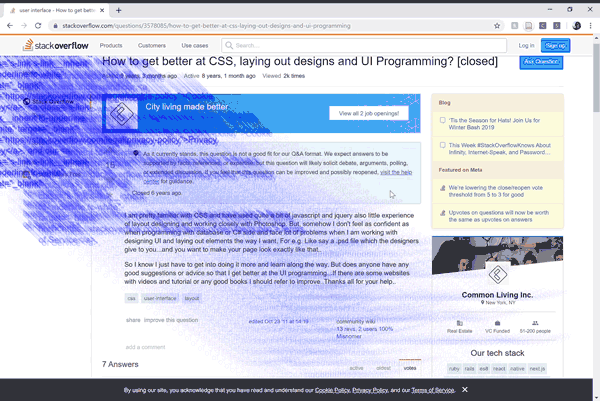Open the Customers menu item
The height and width of the screenshot is (401, 600).
pos(152,46)
